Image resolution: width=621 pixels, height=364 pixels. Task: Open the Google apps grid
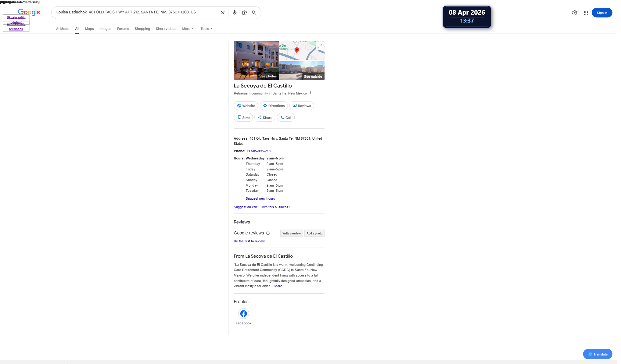coord(586,13)
